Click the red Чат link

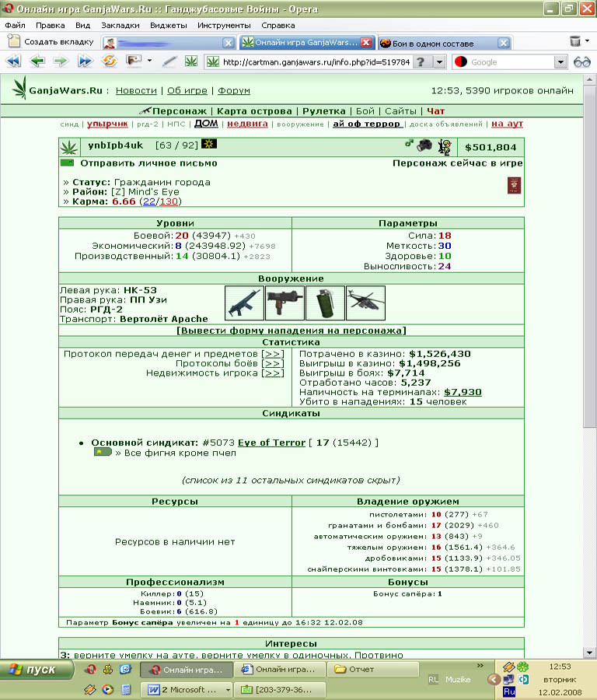pos(435,111)
